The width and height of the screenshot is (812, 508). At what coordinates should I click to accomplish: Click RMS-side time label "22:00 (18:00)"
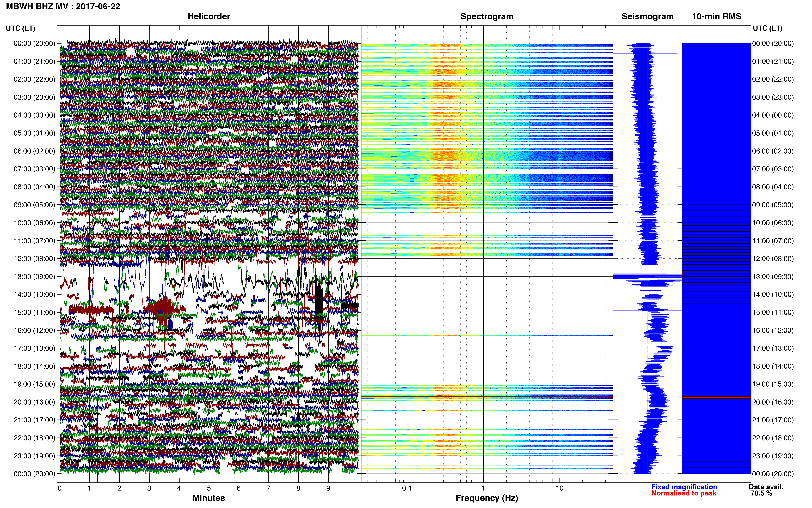tap(773, 438)
